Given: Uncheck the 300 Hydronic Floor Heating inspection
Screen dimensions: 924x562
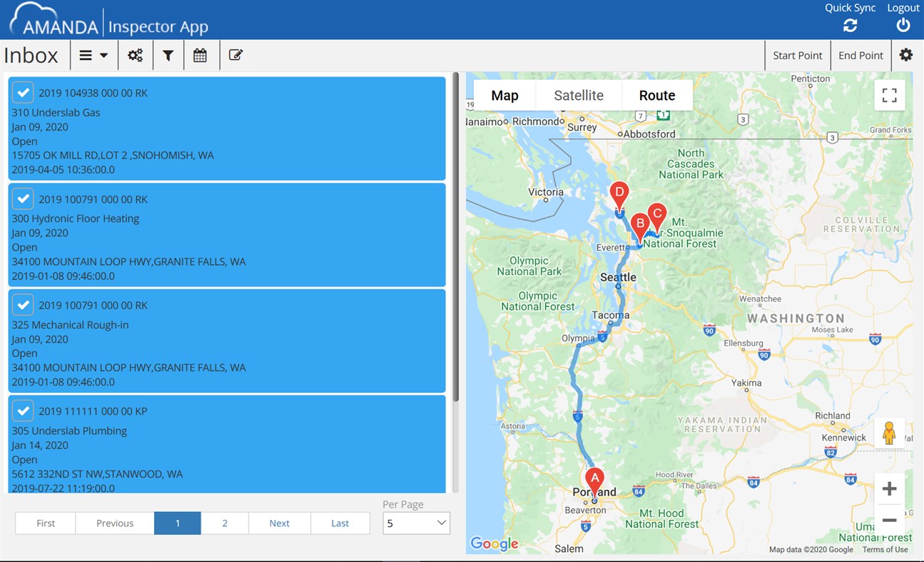Looking at the screenshot, I should coord(23,199).
